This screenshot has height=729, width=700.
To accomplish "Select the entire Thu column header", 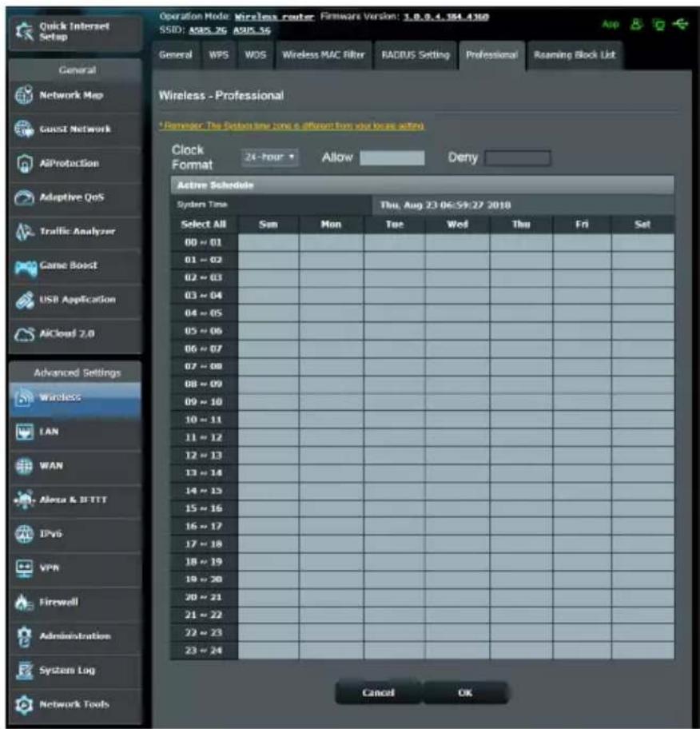I will (x=521, y=225).
